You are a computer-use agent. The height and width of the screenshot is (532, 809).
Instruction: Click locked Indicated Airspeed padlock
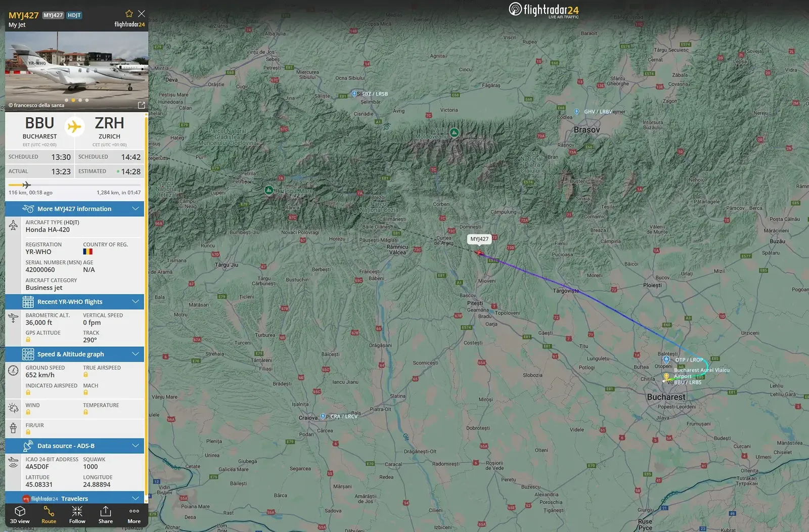point(28,392)
